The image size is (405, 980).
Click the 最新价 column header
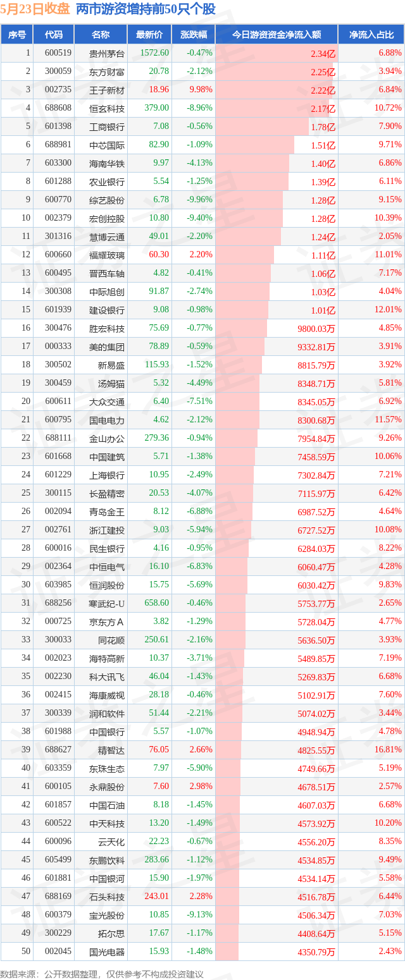click(149, 35)
